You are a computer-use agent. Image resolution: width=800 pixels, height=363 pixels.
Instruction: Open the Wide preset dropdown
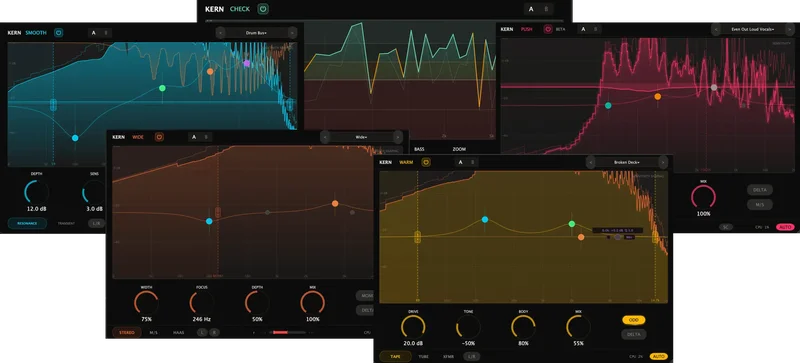pyautogui.click(x=362, y=137)
